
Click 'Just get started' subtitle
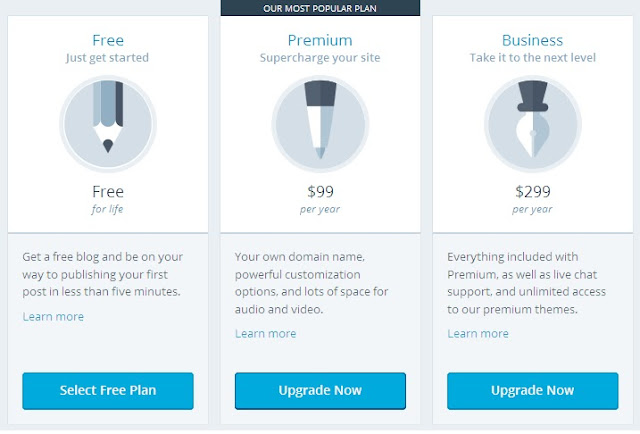click(x=107, y=58)
